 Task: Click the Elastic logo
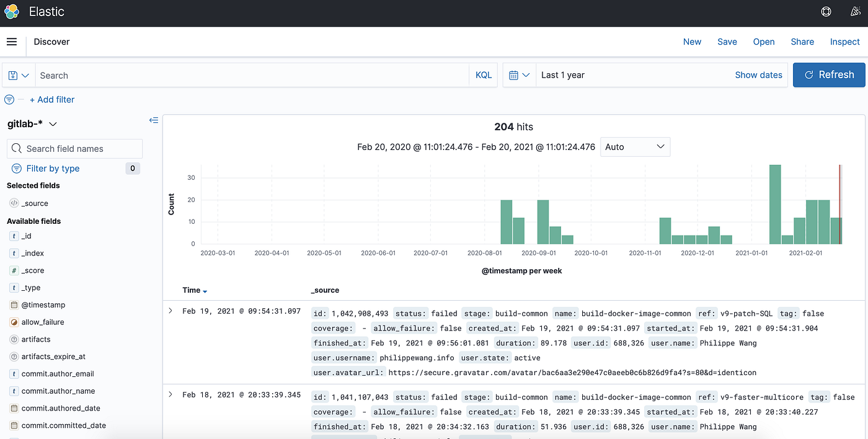click(11, 11)
